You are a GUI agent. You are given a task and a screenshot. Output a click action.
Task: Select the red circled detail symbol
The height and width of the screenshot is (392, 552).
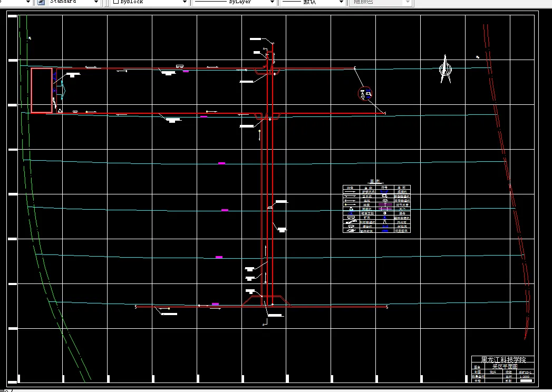[365, 94]
